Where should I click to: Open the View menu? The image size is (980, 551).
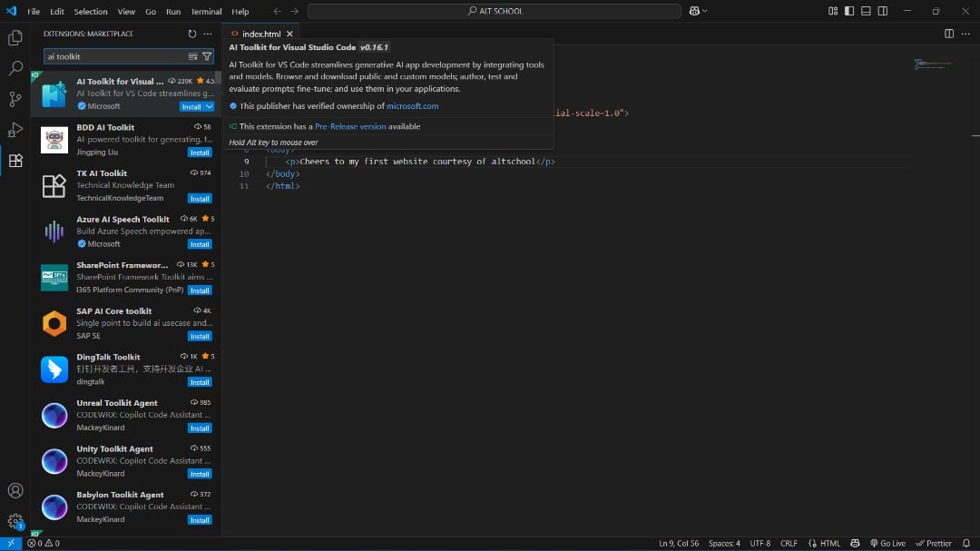pos(126,11)
